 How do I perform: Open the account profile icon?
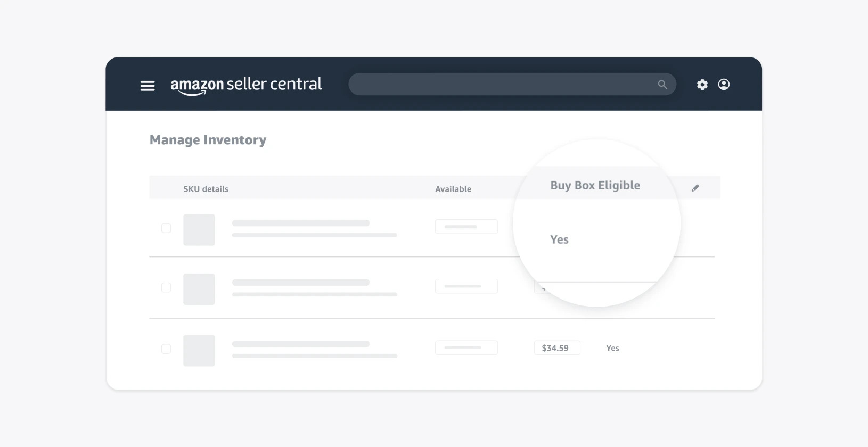724,85
